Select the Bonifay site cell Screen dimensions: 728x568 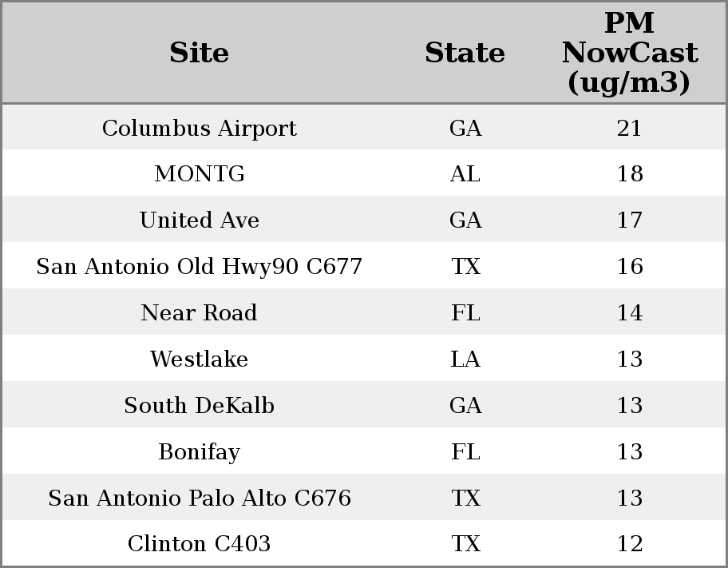tap(199, 451)
